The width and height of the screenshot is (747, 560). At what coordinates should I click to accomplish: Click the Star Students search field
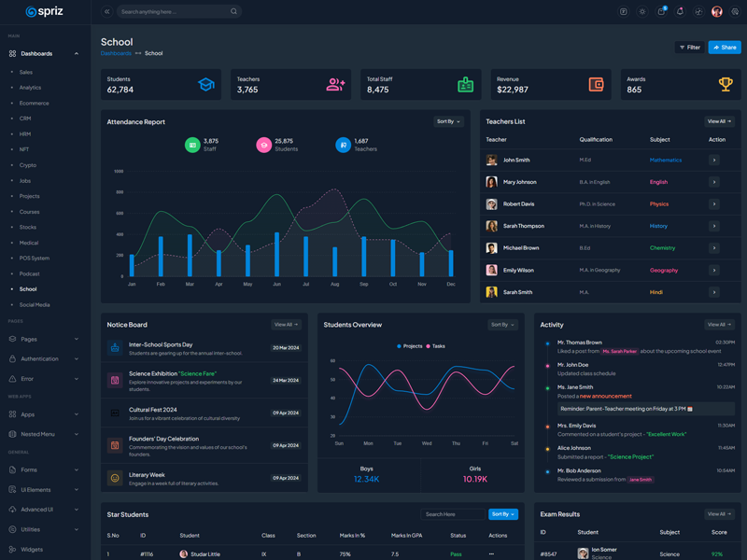pos(452,514)
